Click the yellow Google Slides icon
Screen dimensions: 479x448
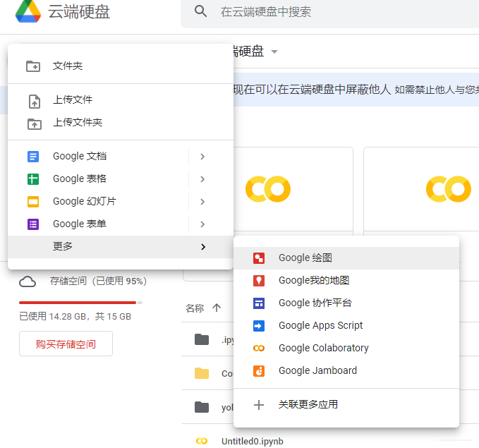pos(33,202)
